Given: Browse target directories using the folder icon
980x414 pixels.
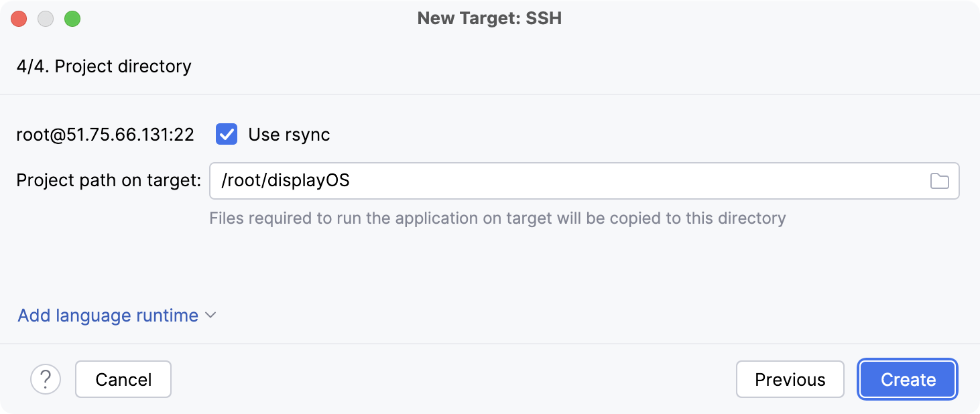Looking at the screenshot, I should [x=940, y=181].
